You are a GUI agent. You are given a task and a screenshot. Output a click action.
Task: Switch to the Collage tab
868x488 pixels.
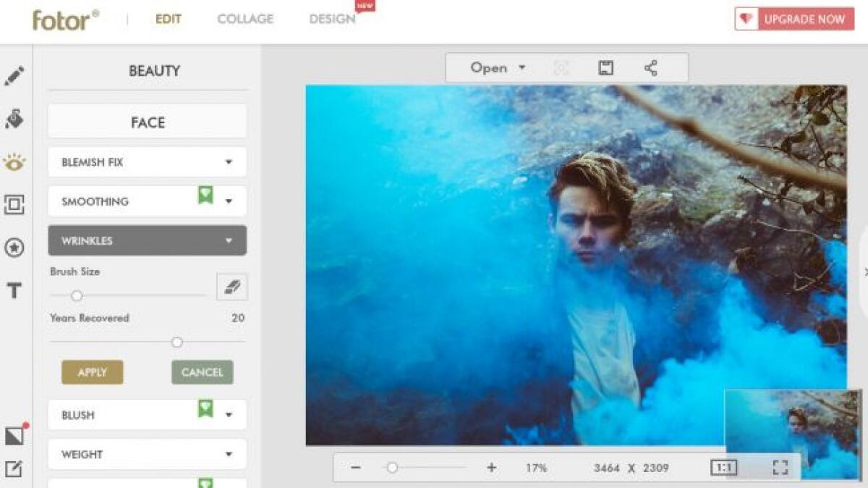pos(244,19)
